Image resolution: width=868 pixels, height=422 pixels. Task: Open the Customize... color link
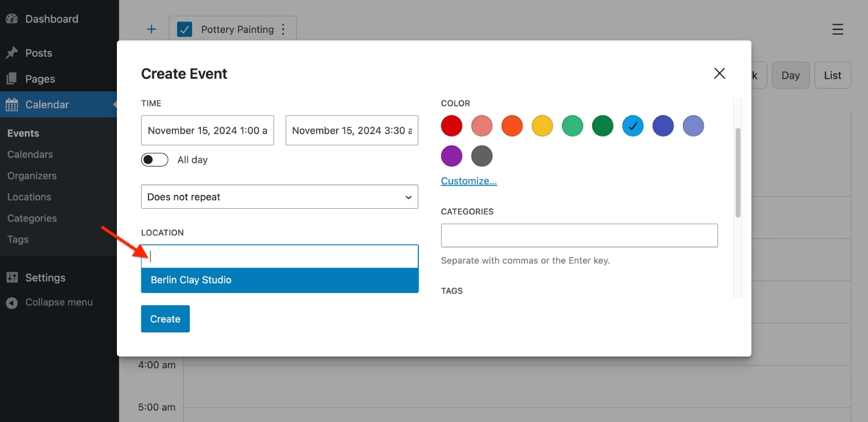pyautogui.click(x=469, y=181)
